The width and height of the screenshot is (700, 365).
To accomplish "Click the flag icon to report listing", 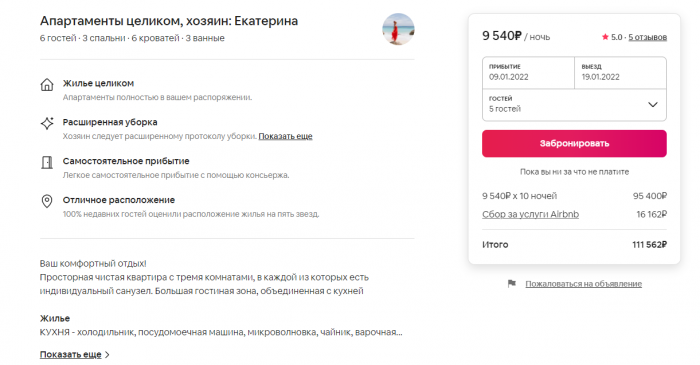I will point(512,283).
